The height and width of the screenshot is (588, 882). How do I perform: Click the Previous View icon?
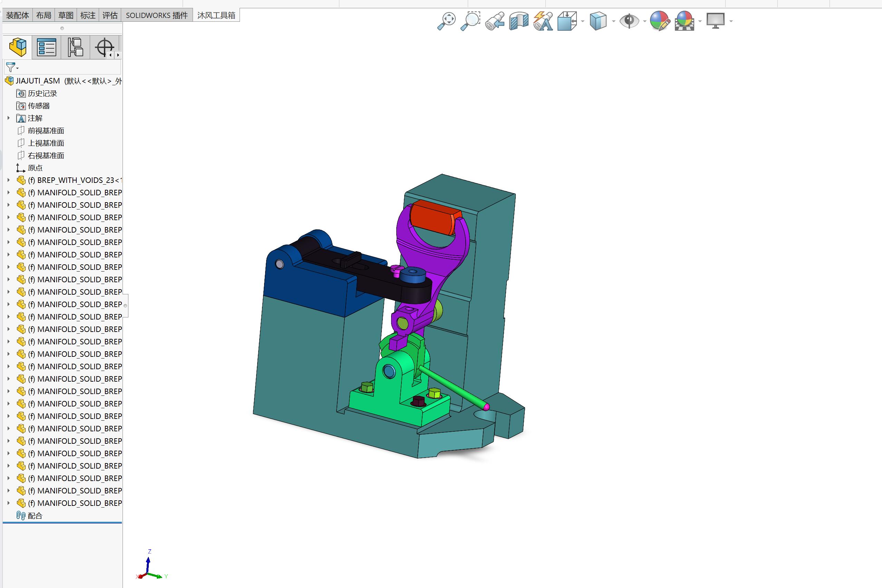tap(495, 21)
